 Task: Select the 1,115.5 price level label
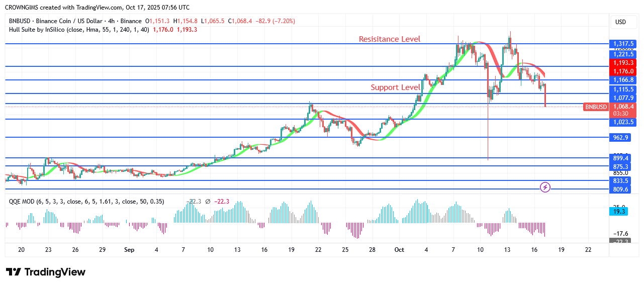coord(623,89)
